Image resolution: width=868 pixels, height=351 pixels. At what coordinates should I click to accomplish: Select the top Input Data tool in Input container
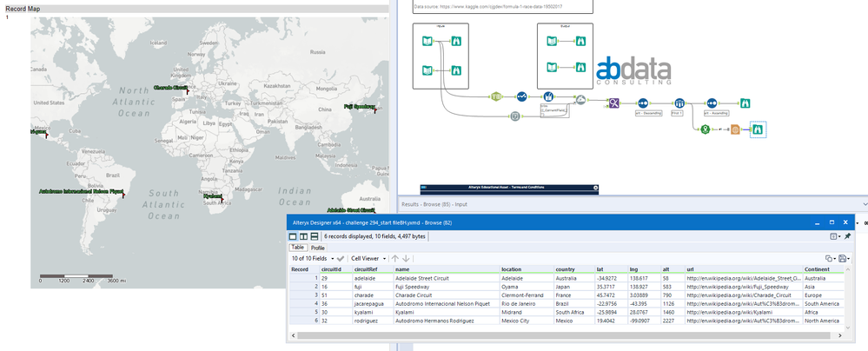427,41
